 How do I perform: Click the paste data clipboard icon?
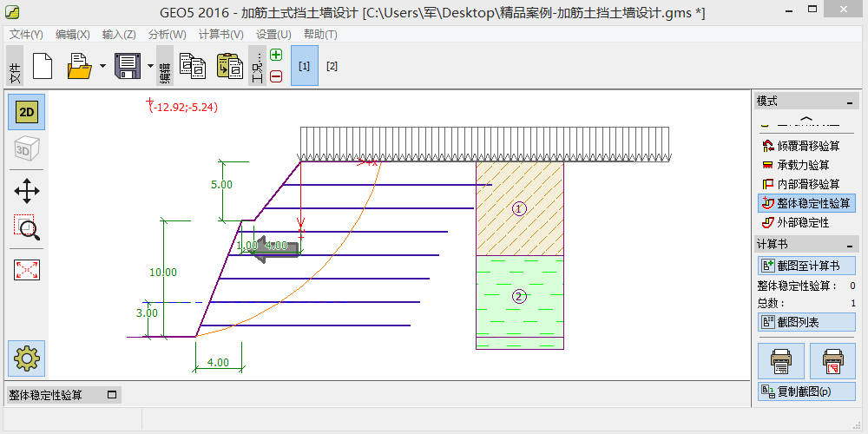coord(229,66)
